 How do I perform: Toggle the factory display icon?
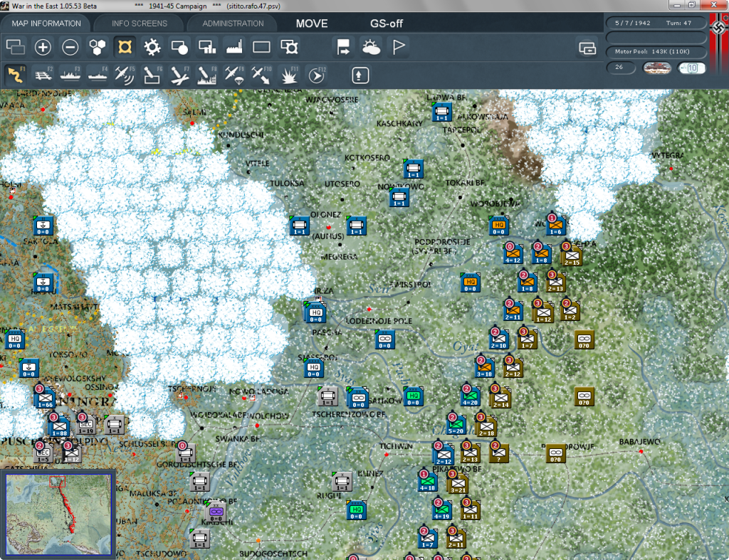(x=234, y=47)
